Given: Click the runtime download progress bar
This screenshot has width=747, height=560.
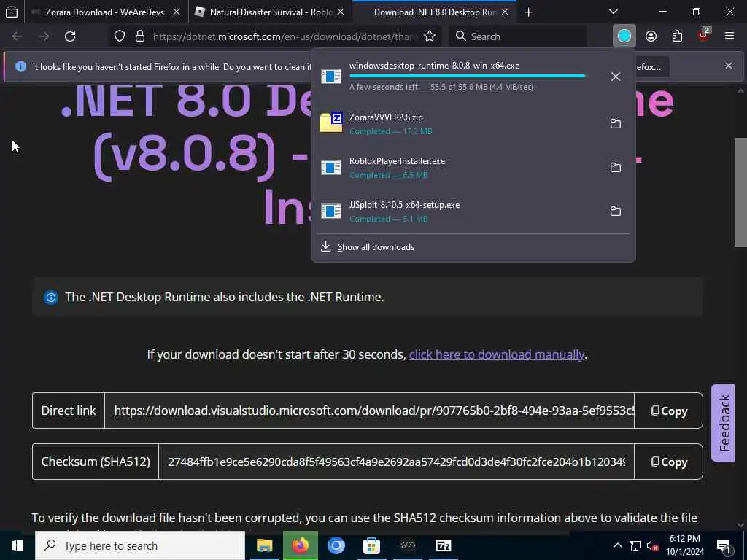Looking at the screenshot, I should (x=468, y=76).
